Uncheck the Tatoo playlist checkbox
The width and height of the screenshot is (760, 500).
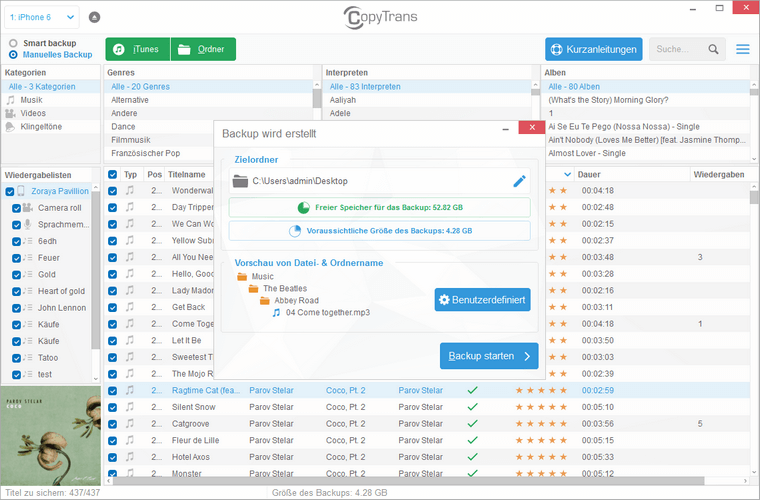(x=16, y=358)
